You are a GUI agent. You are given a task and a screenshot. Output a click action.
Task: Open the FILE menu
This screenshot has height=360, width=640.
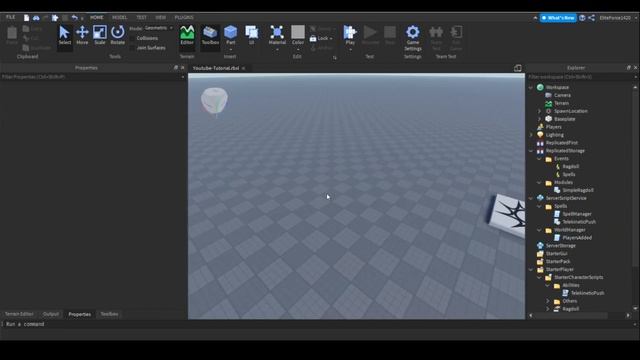click(11, 17)
